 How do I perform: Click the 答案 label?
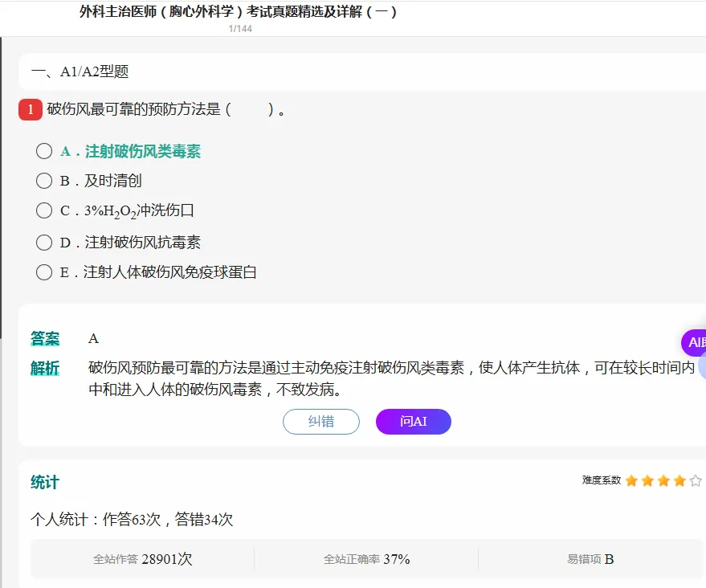click(45, 338)
